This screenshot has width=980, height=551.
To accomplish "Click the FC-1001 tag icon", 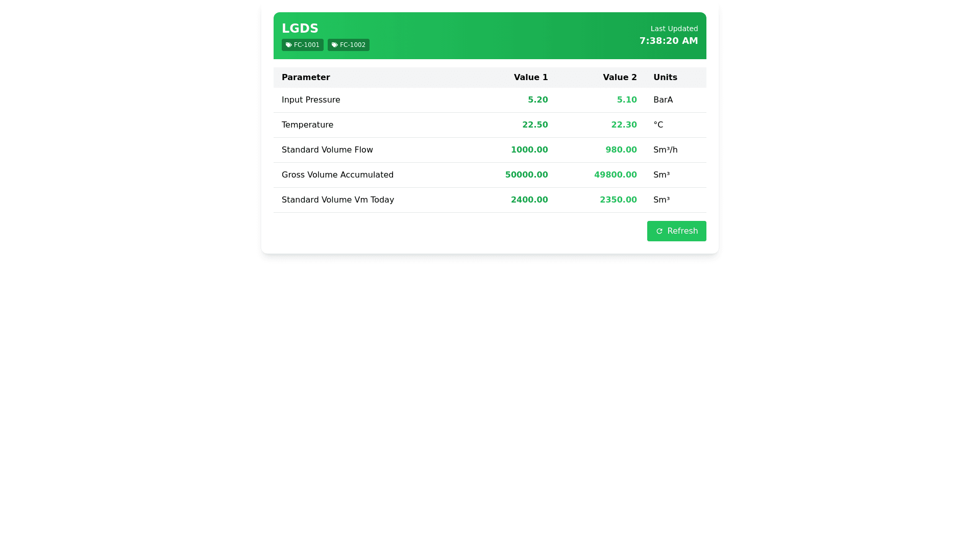I will point(289,45).
